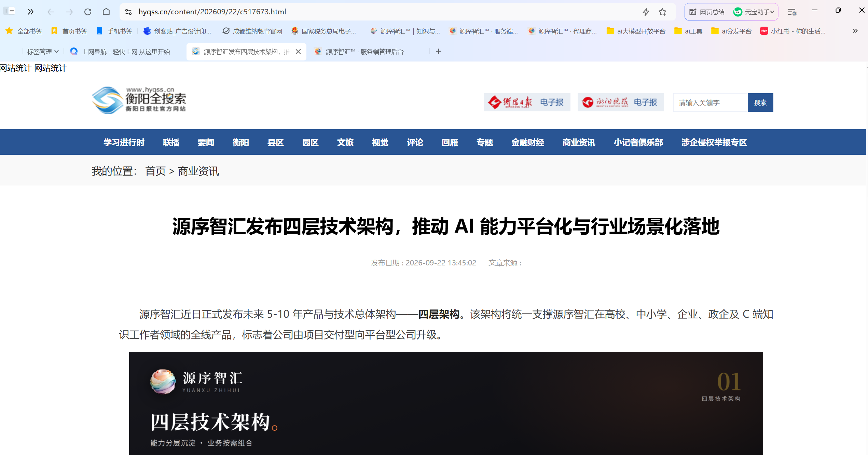Reload the page with the refresh icon
This screenshot has width=868, height=455.
pos(88,12)
